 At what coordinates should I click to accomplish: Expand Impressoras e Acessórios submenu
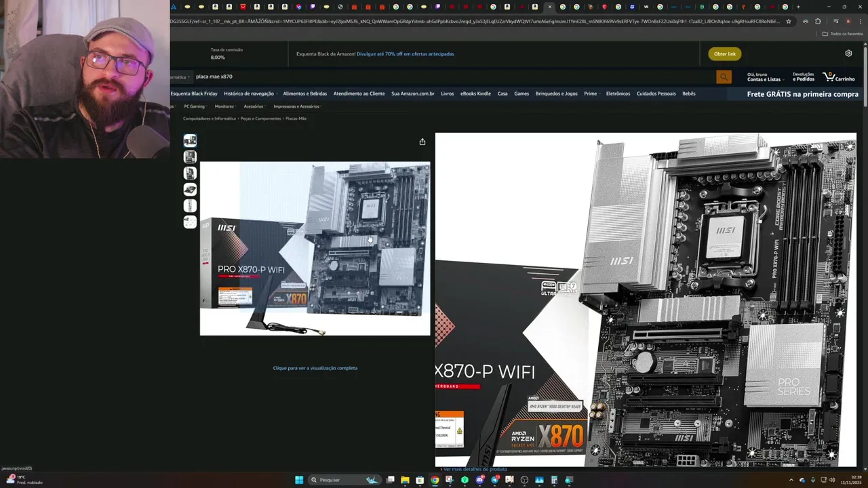(x=297, y=106)
